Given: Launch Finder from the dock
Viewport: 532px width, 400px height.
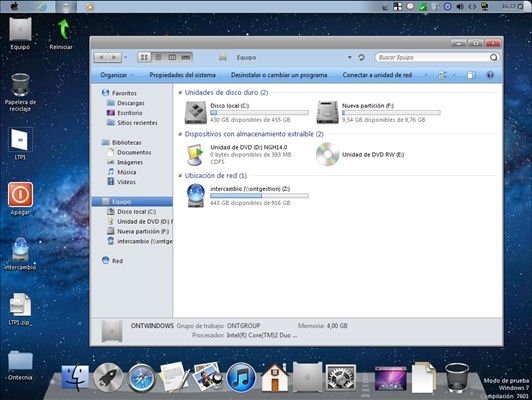Looking at the screenshot, I should click(75, 378).
